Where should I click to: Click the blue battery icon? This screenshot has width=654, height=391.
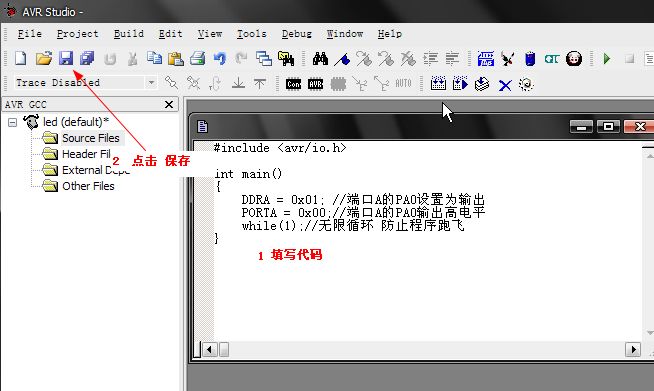530,59
